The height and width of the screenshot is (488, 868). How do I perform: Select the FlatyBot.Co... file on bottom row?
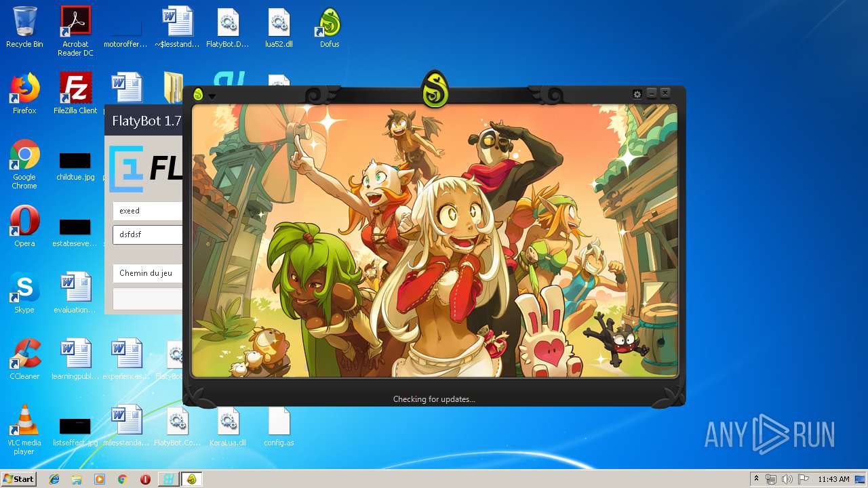point(177,426)
